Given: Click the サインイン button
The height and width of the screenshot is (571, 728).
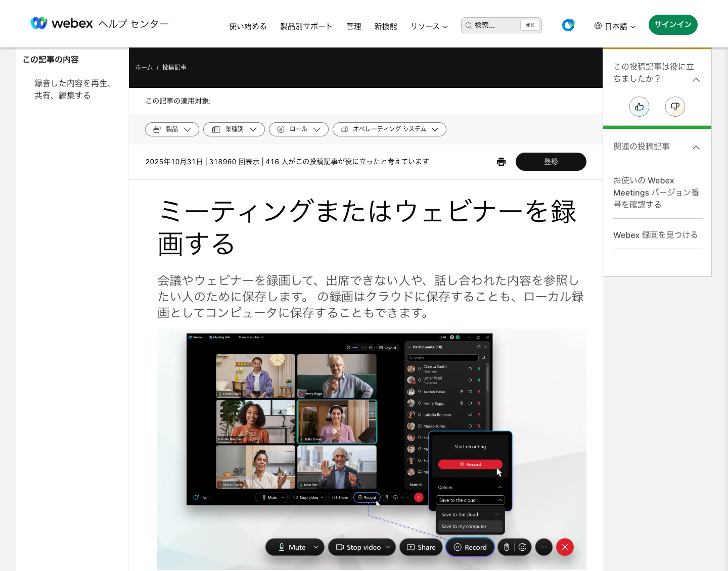Looking at the screenshot, I should tap(673, 25).
